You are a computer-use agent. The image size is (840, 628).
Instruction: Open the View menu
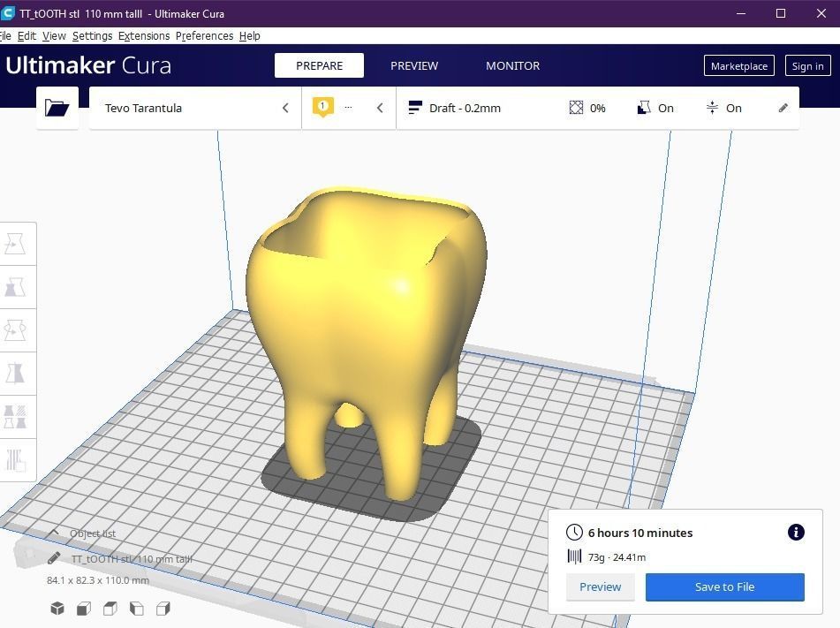pyautogui.click(x=54, y=36)
